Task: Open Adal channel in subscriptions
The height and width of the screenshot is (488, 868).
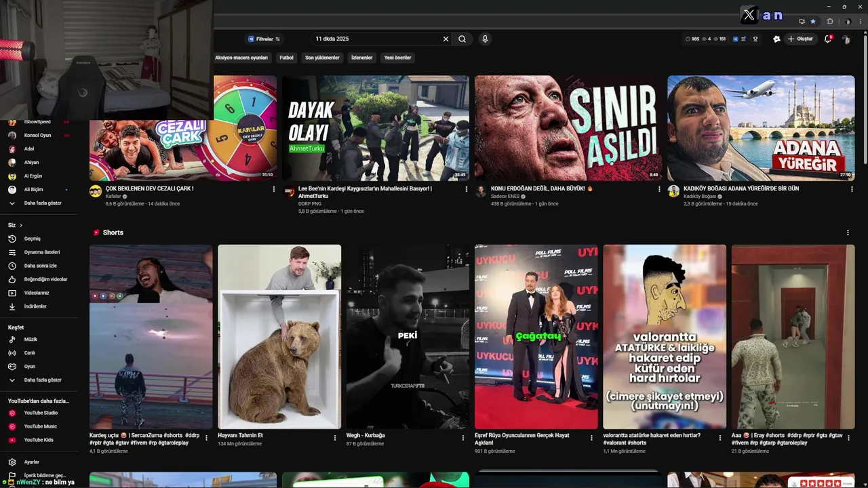Action: click(41, 149)
